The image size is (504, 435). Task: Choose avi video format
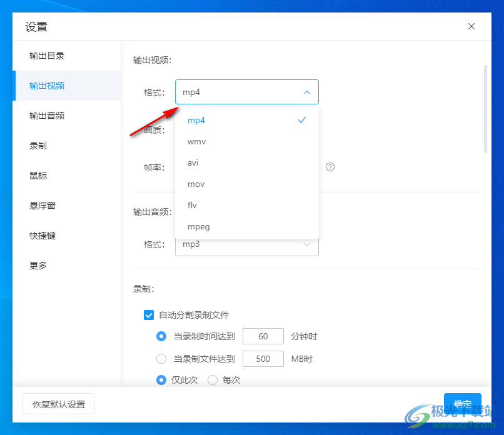point(247,163)
